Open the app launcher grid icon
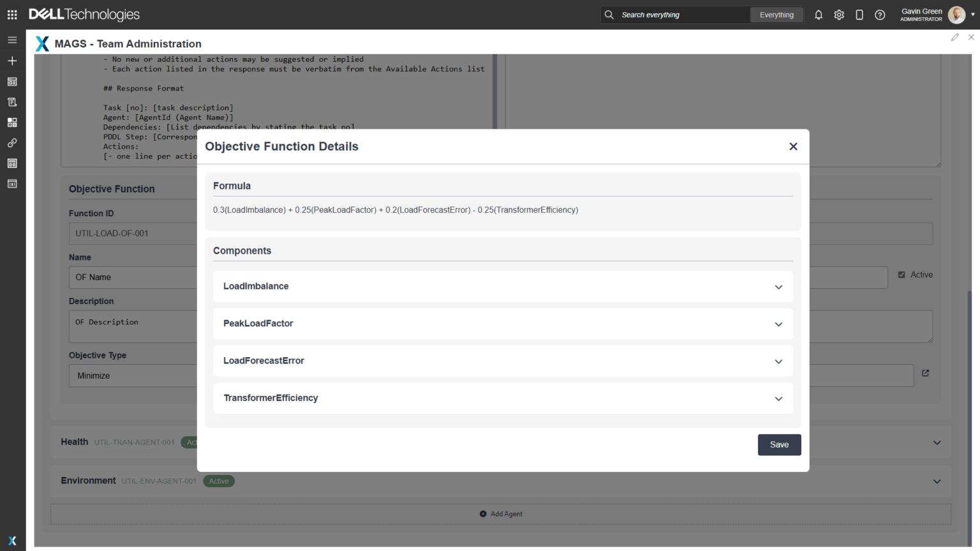980x551 pixels. click(12, 15)
